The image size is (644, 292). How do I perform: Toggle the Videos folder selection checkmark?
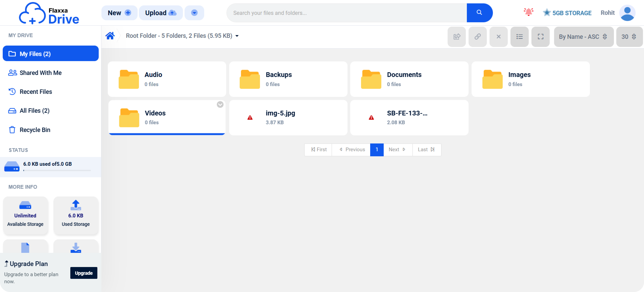point(220,105)
